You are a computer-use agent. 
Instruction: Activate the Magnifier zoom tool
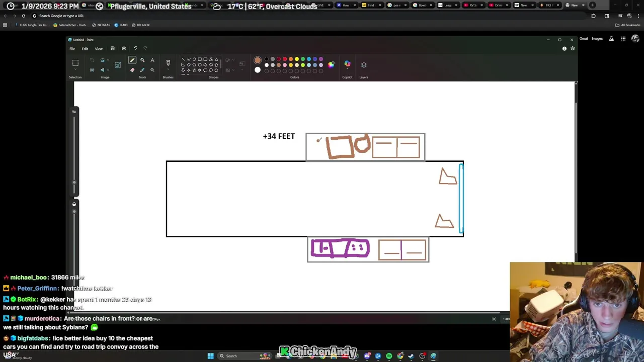point(152,70)
